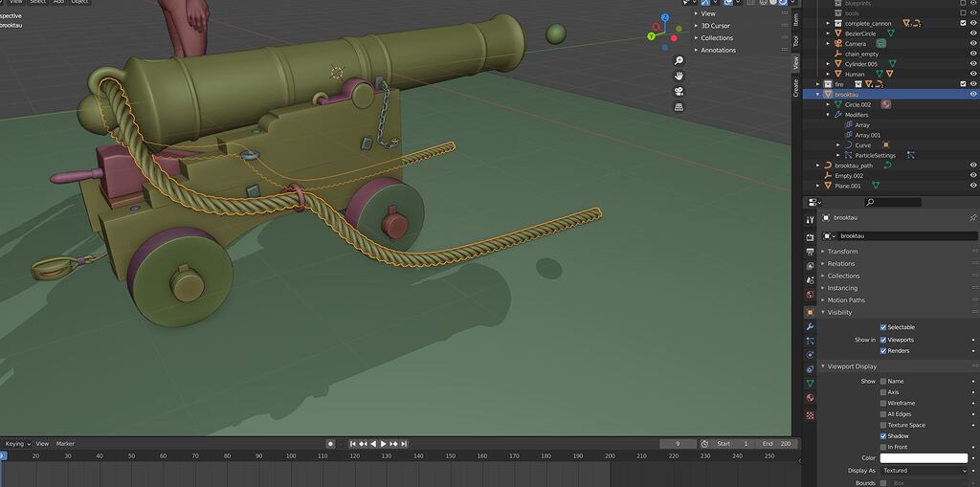Enable the Wireframe display checkbox

(x=883, y=403)
